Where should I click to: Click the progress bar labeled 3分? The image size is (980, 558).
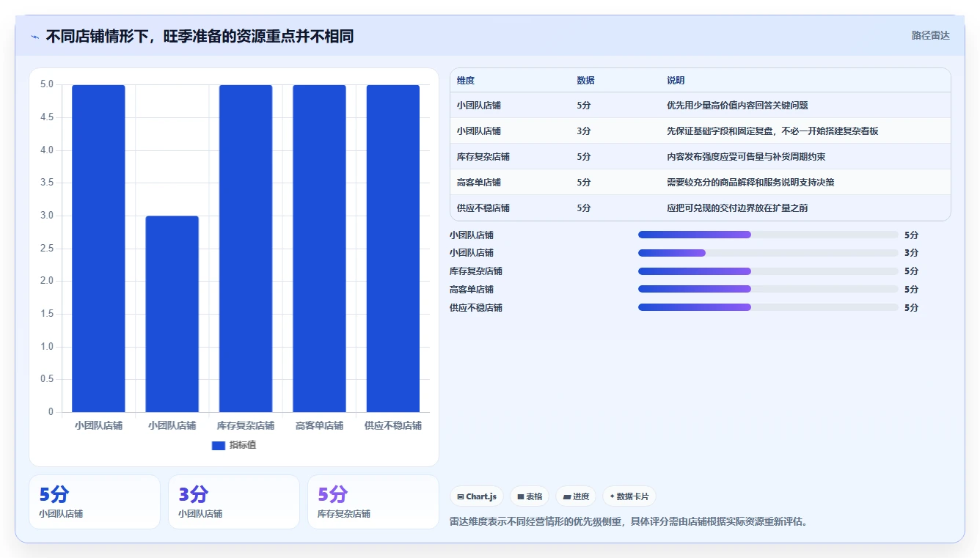tap(768, 253)
